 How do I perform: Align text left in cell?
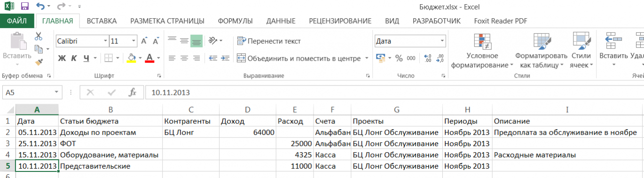pyautogui.click(x=172, y=58)
